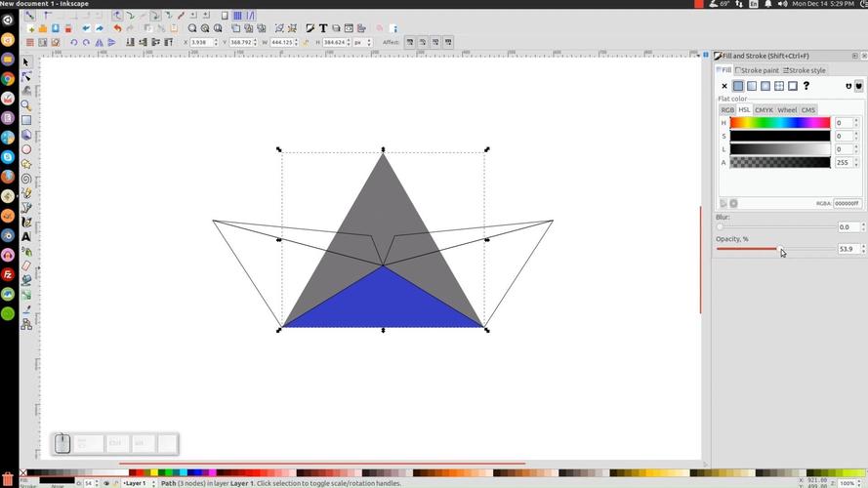Viewport: 868px width, 488px height.
Task: Select the Connector tool
Action: tap(26, 324)
